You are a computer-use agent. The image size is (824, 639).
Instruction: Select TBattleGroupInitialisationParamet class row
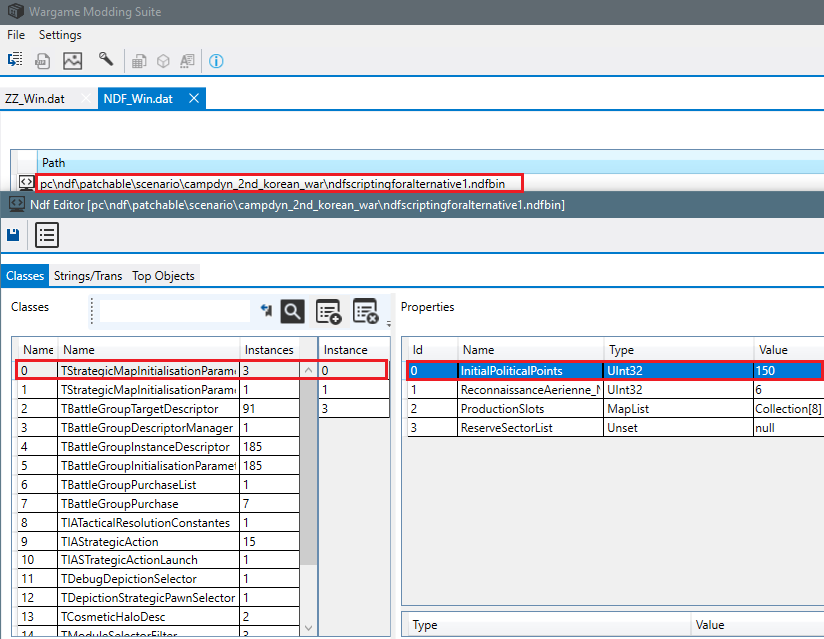point(158,466)
